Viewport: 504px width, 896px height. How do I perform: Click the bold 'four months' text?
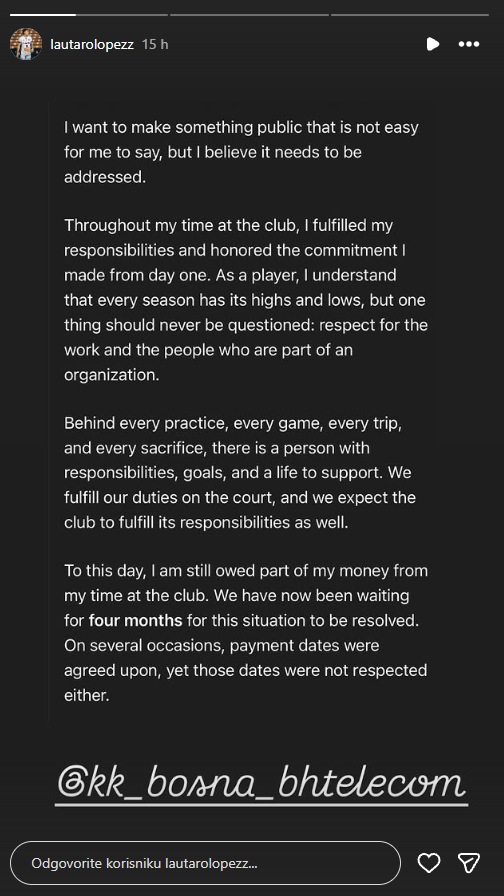point(135,621)
